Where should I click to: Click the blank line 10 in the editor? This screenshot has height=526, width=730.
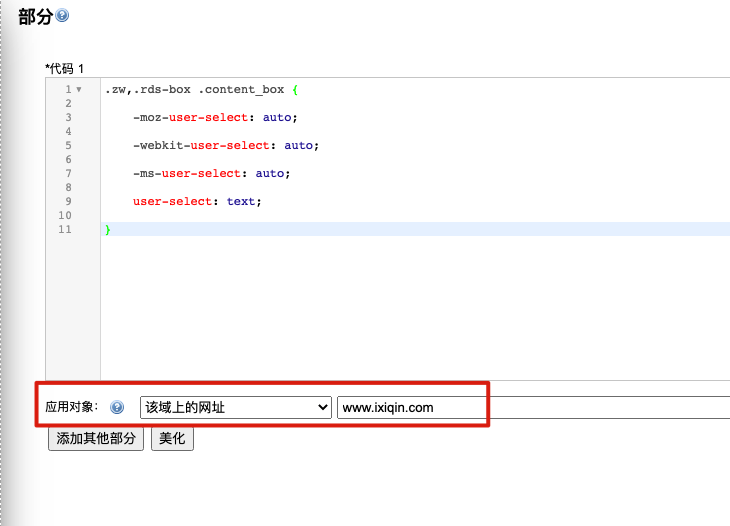(400, 216)
